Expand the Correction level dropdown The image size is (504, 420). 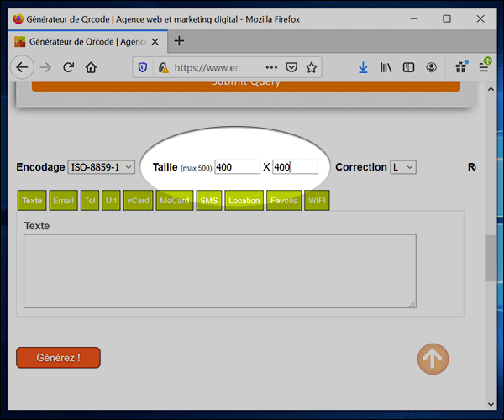(x=403, y=167)
